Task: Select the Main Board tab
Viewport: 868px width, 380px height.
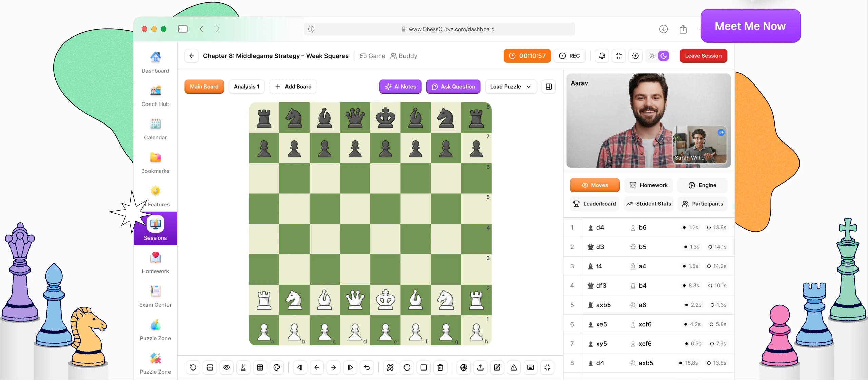Action: 204,87
